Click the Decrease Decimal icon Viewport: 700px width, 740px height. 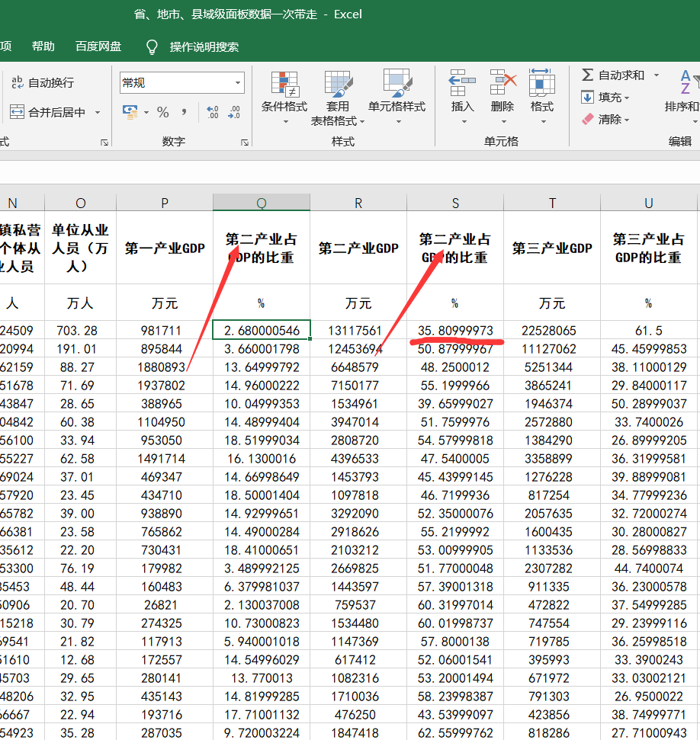coord(234,112)
